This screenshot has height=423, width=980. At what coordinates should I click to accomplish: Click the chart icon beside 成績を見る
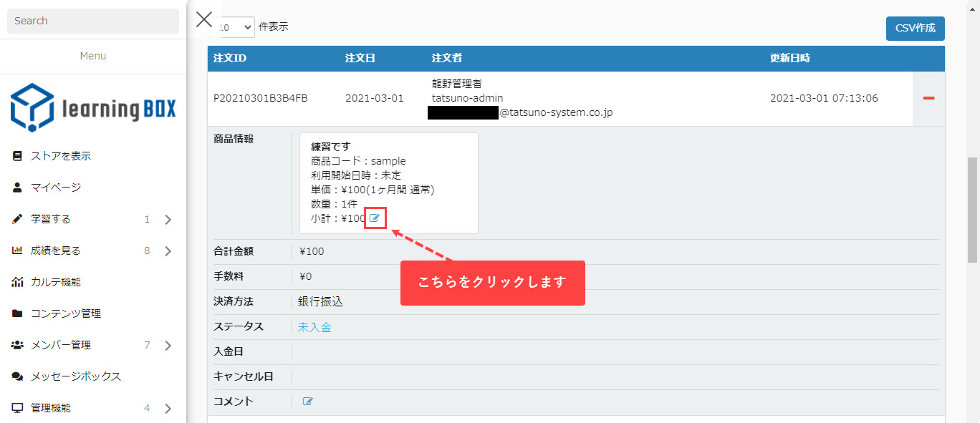pos(18,251)
